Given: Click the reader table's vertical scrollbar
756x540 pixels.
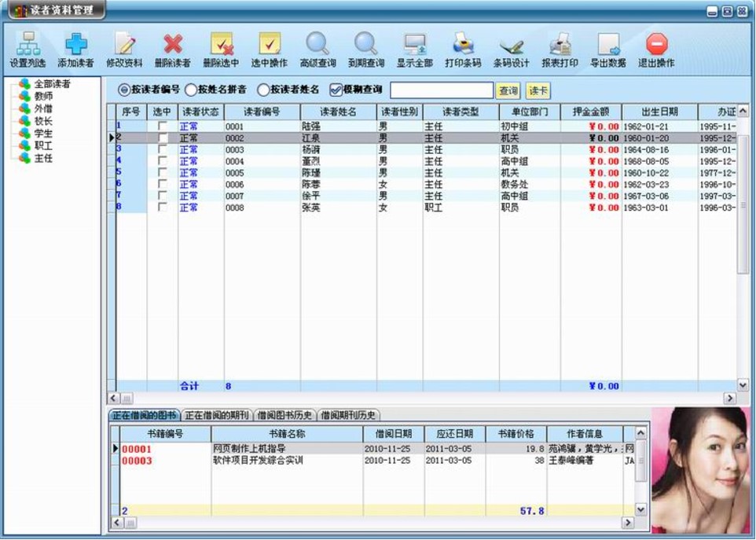Looking at the screenshot, I should 743,236.
